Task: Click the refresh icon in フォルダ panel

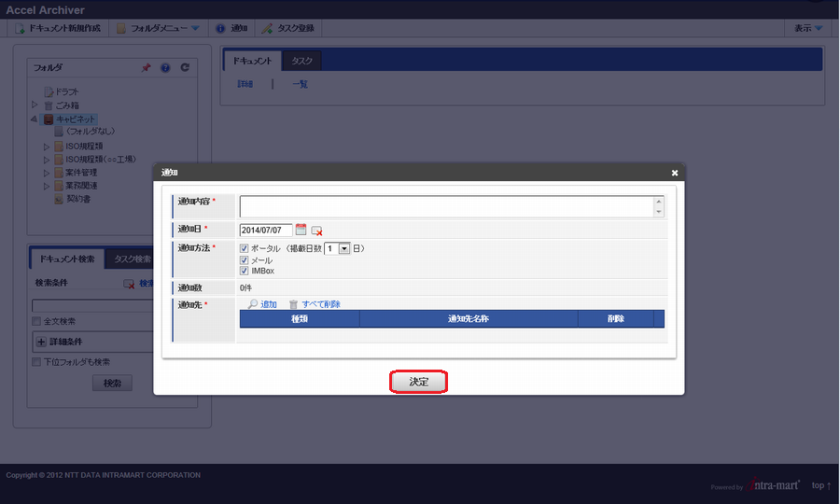Action: (185, 67)
